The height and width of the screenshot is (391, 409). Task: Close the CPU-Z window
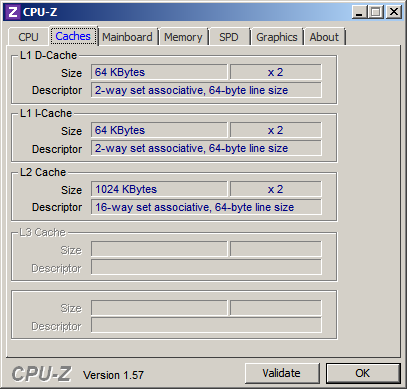tap(394, 13)
